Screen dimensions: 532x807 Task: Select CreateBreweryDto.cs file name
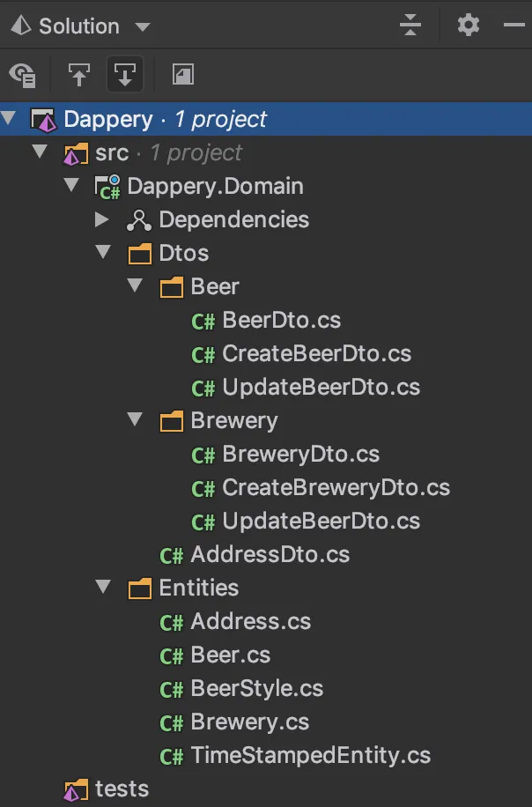(336, 487)
